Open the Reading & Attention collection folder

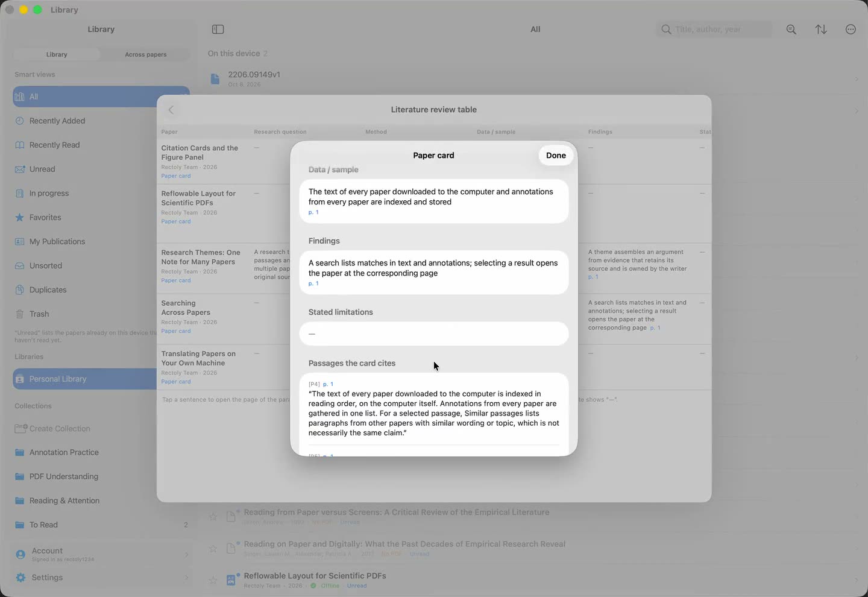pos(101,501)
